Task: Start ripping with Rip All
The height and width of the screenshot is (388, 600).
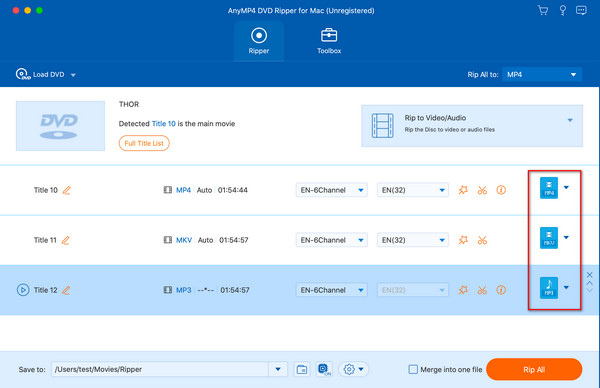Action: [x=534, y=369]
